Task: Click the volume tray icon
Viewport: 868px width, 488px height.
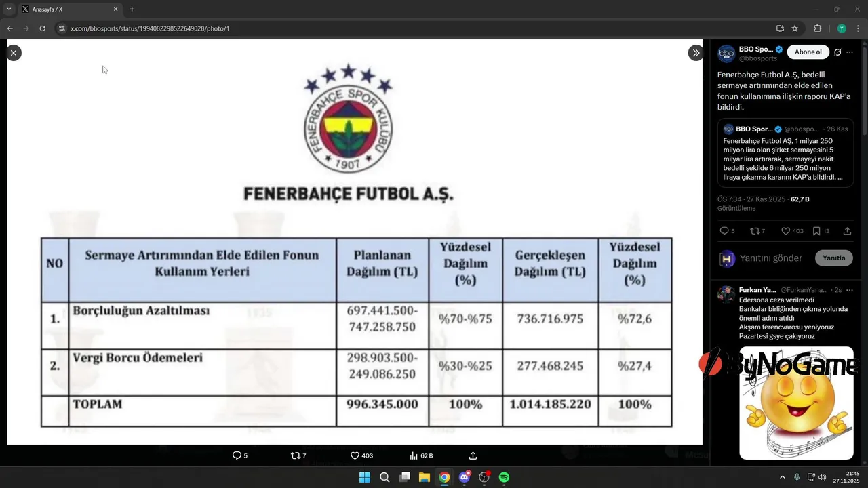Action: tap(822, 477)
